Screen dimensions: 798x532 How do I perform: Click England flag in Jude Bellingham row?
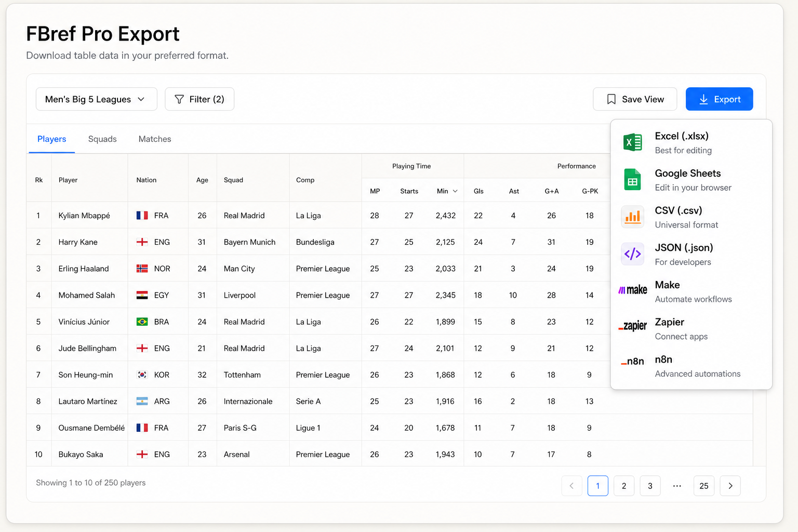pos(142,349)
